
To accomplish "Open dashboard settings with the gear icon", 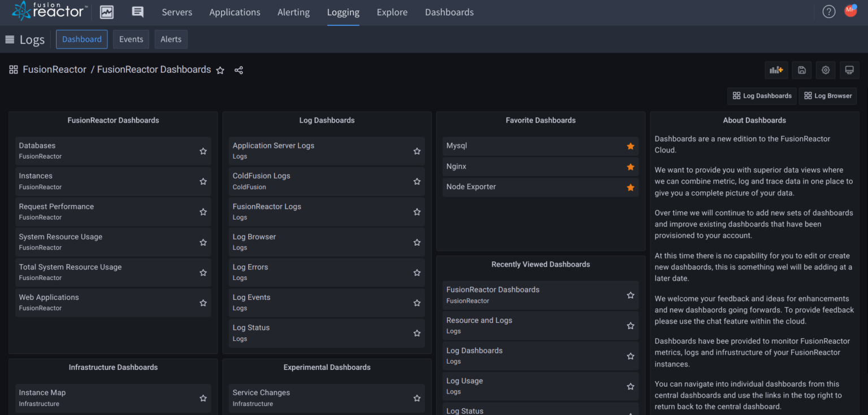I will coord(825,70).
